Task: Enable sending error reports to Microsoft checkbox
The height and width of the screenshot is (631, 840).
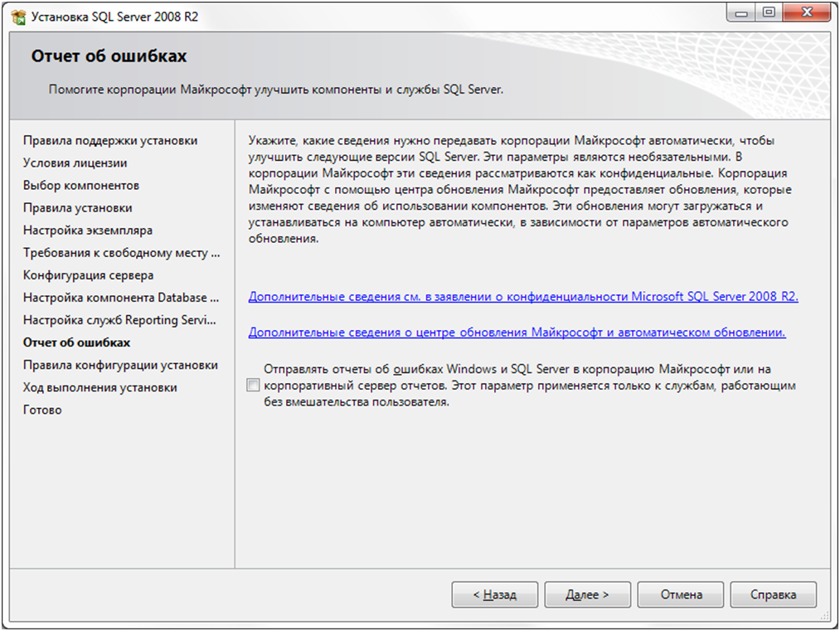Action: click(253, 385)
